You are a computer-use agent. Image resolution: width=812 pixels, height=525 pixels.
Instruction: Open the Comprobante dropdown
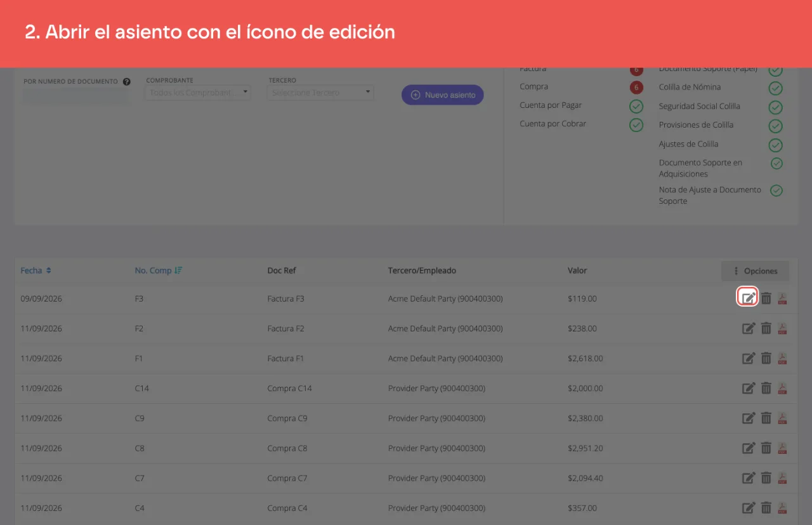(x=199, y=93)
